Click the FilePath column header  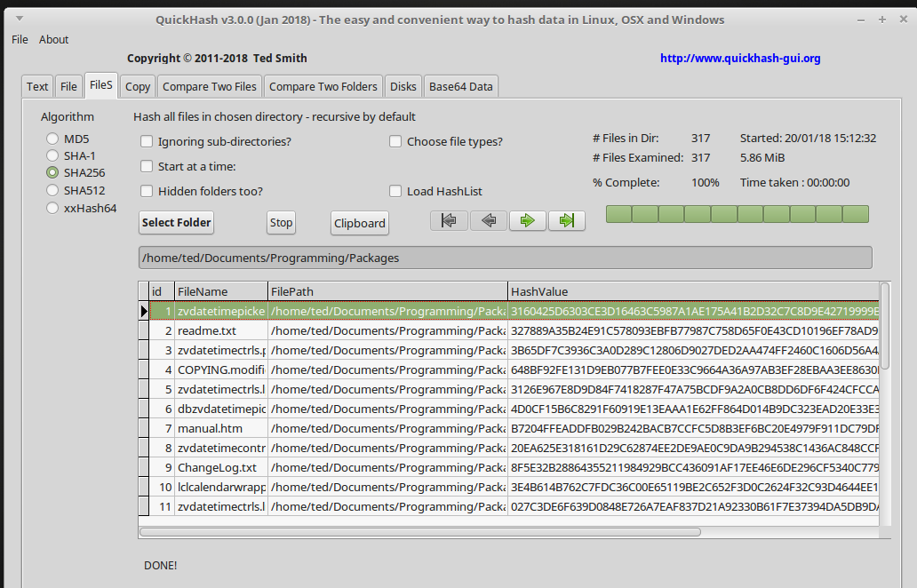[x=387, y=291]
